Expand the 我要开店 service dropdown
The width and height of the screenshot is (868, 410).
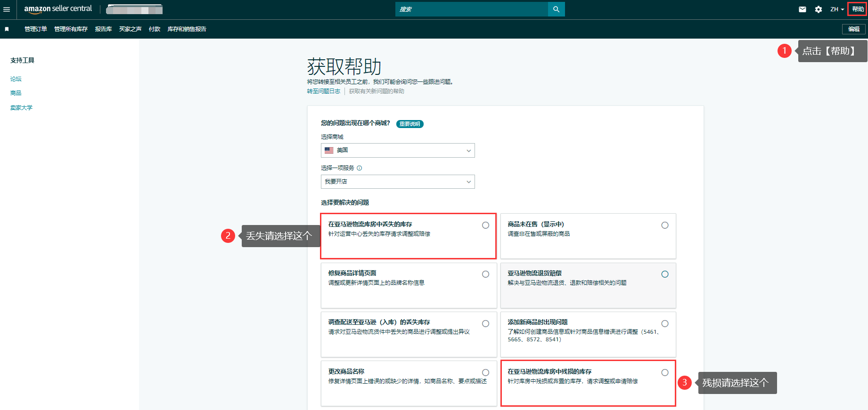(x=398, y=182)
